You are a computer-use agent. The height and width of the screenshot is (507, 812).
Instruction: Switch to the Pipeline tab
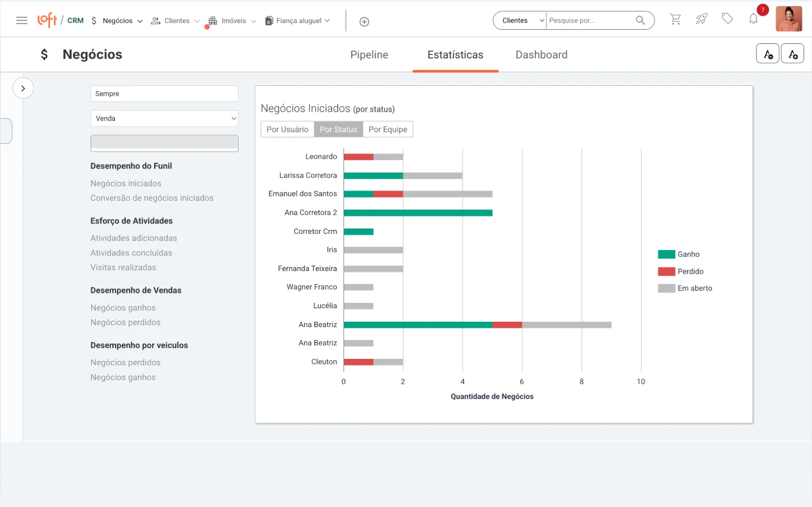point(369,55)
